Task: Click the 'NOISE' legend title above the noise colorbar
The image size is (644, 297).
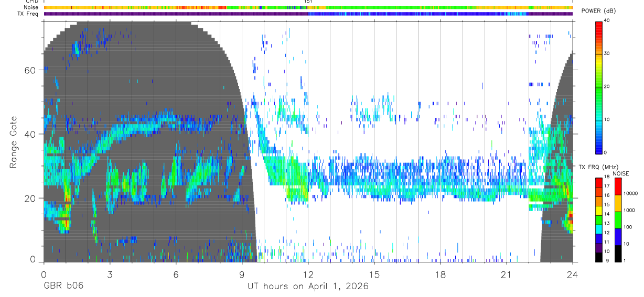Action: (x=622, y=173)
